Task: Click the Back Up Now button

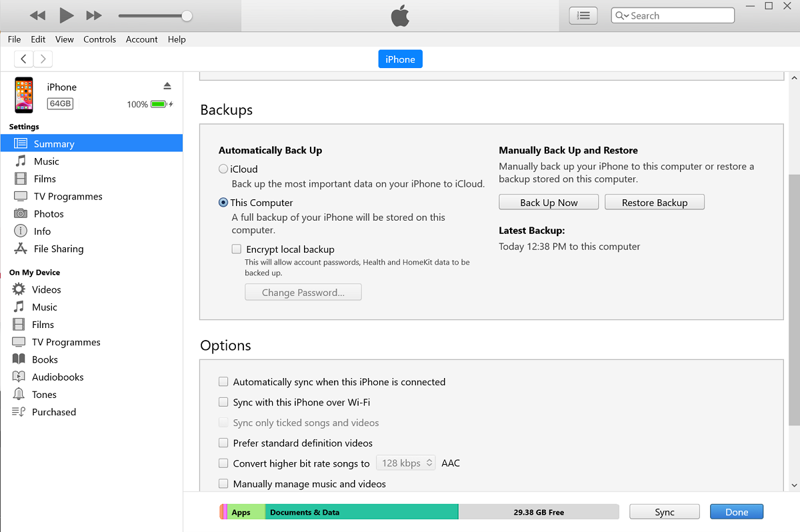Action: pos(549,203)
